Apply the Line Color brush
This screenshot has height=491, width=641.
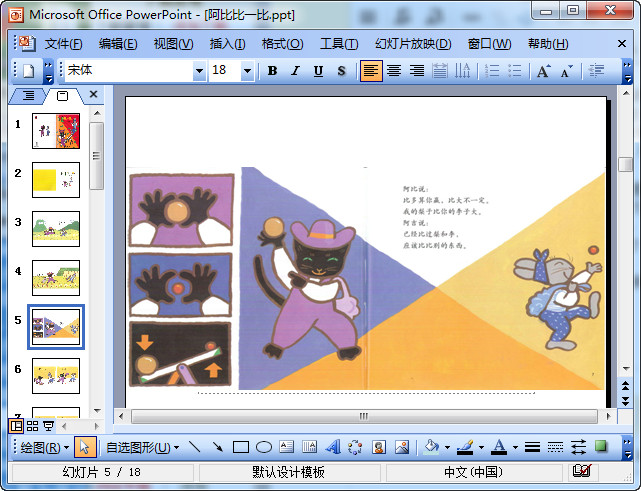tap(465, 447)
